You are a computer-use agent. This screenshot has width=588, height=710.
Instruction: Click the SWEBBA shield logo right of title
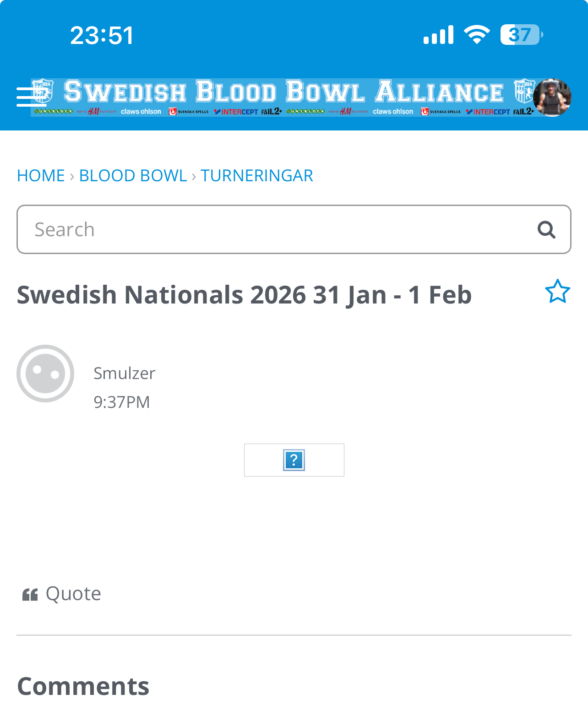tap(523, 91)
